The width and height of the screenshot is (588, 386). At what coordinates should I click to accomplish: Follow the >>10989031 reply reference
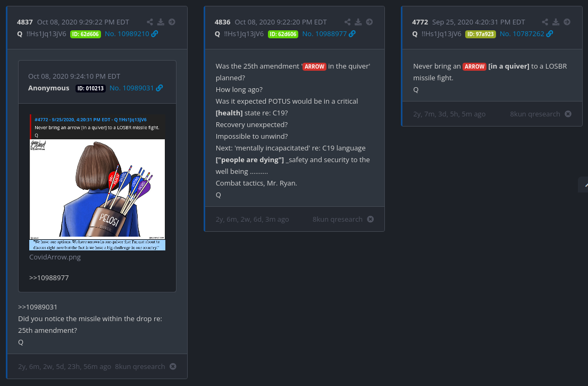(38, 307)
